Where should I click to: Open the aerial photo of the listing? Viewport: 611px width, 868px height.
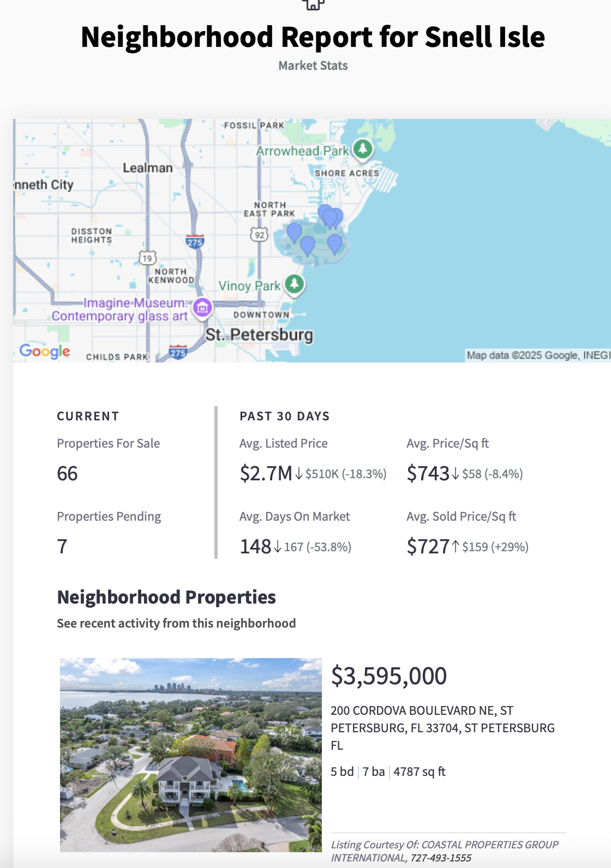(190, 755)
